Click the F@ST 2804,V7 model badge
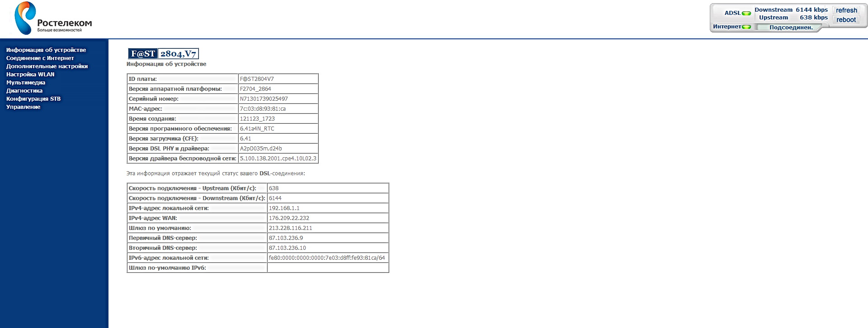This screenshot has height=328, width=868. [163, 54]
